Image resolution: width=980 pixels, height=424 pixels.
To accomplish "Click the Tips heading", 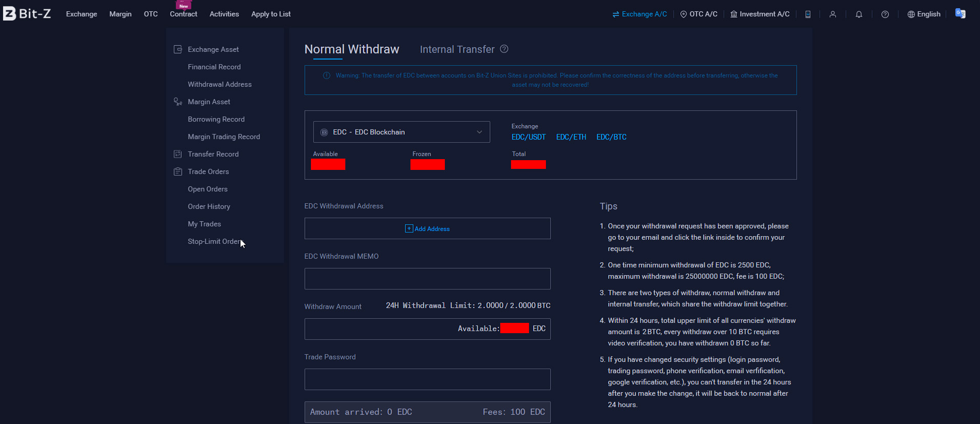I will point(609,206).
